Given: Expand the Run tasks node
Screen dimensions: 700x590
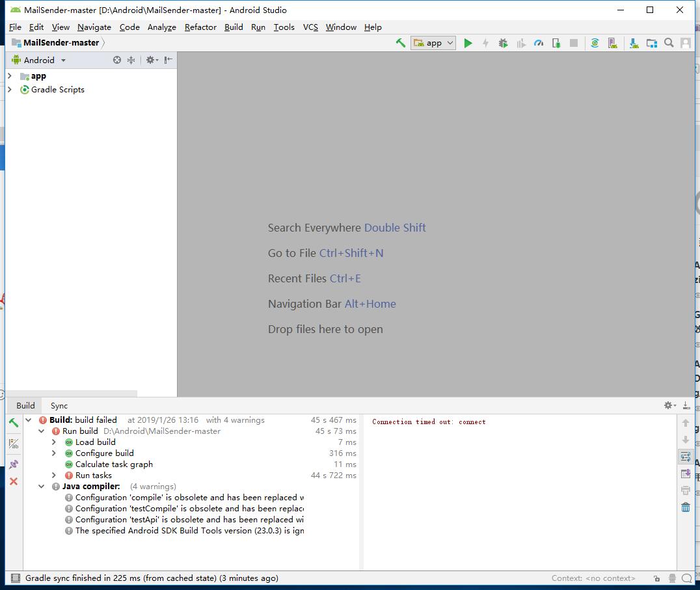Looking at the screenshot, I should click(54, 476).
